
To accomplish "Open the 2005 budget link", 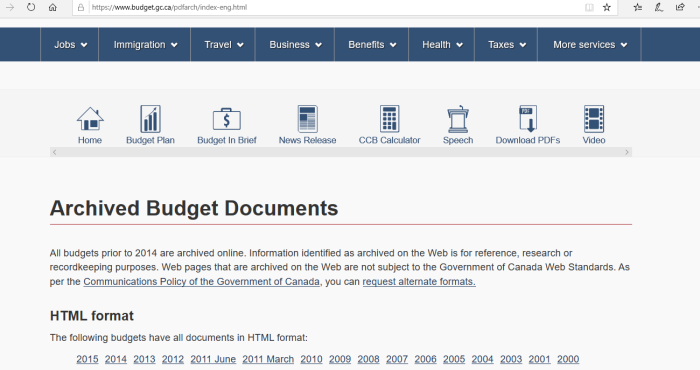I will (454, 359).
